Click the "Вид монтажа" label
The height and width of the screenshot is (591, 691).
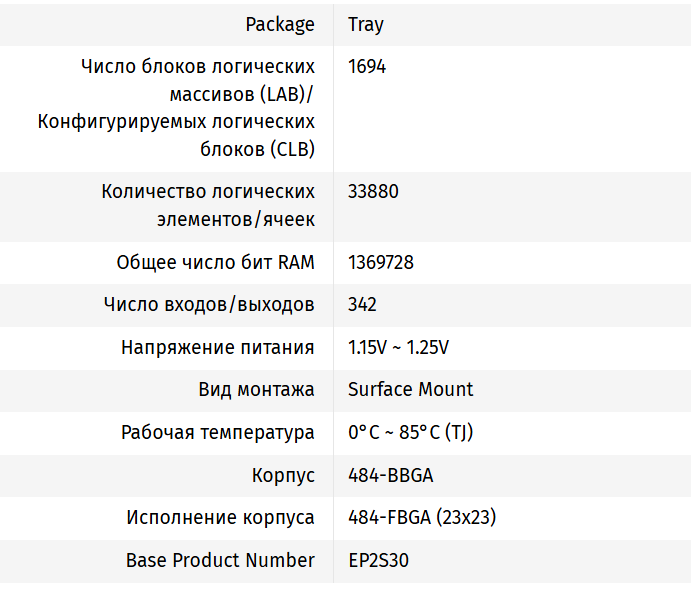point(256,390)
